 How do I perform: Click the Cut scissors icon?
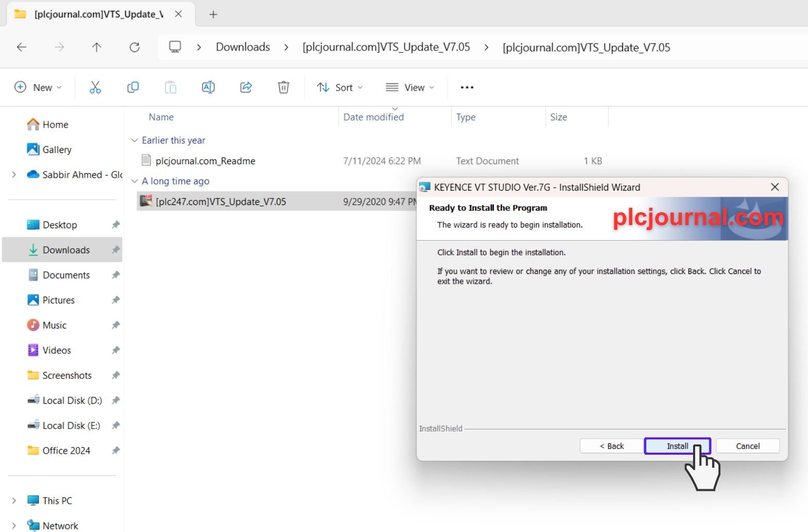[x=95, y=88]
